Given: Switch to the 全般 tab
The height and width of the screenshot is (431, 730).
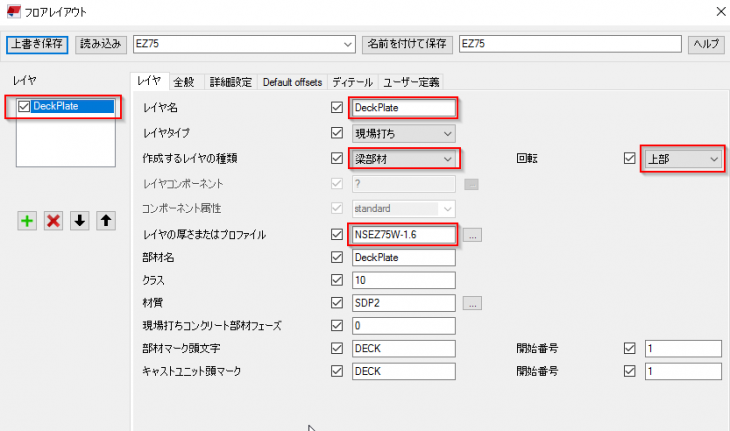Looking at the screenshot, I should 184,82.
